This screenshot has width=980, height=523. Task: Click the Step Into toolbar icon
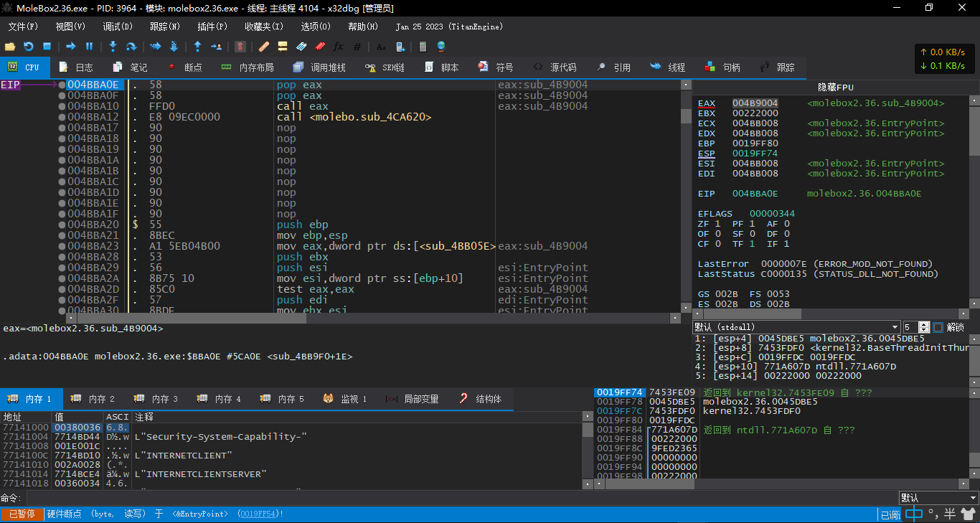(113, 47)
